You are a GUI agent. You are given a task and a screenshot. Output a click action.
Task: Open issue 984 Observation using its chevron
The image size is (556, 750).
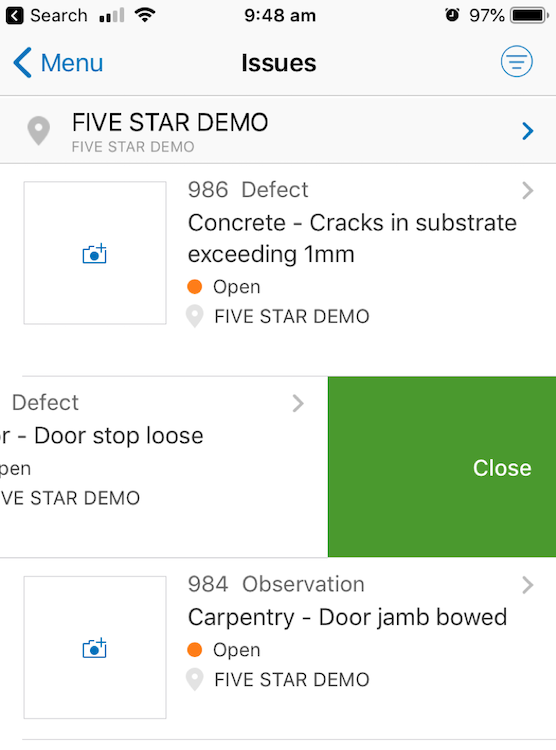tap(528, 585)
